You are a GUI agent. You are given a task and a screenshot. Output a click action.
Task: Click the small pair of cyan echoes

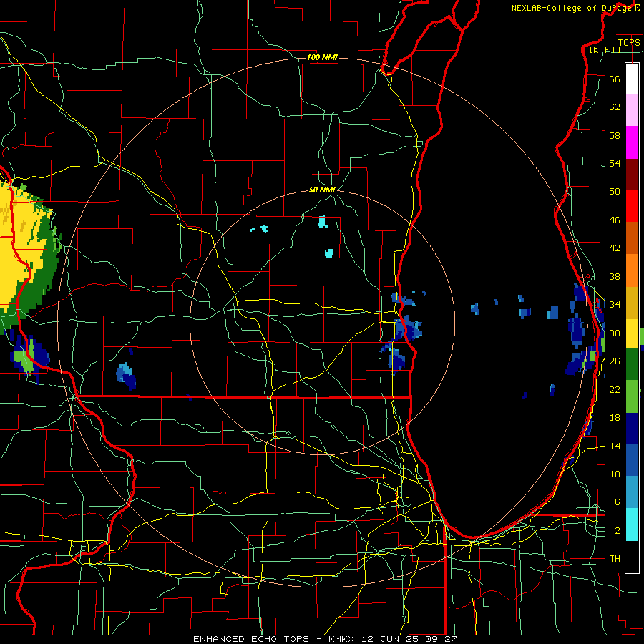(260, 228)
